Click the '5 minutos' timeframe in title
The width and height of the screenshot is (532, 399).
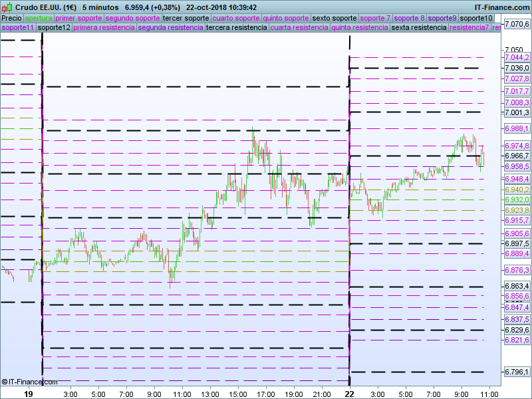pos(100,7)
